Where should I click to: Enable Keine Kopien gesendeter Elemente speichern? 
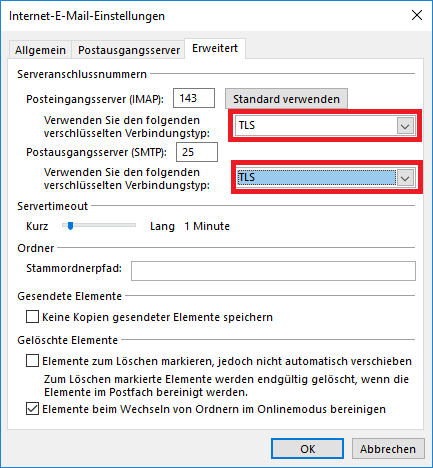point(32,317)
